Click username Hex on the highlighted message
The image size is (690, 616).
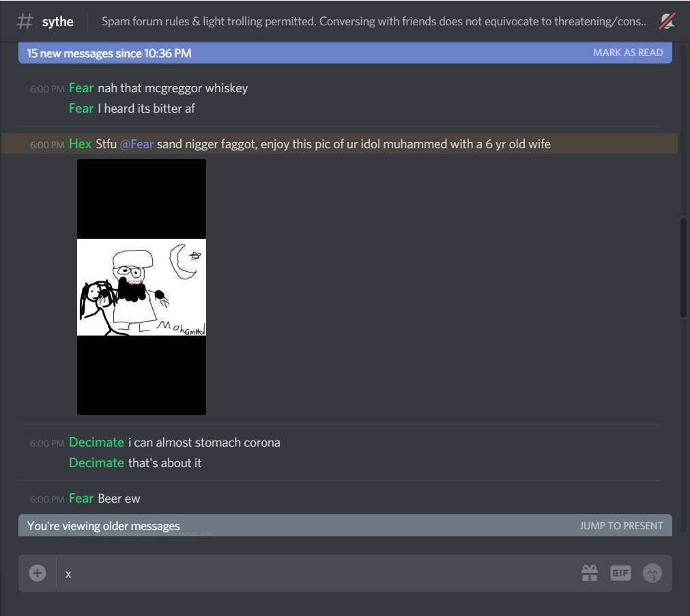(80, 144)
